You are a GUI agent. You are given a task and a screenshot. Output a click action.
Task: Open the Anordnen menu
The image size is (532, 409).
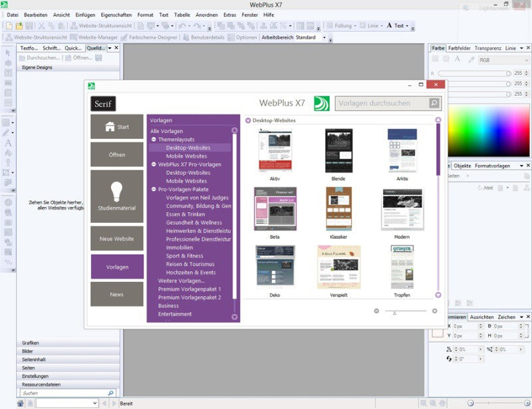point(207,15)
